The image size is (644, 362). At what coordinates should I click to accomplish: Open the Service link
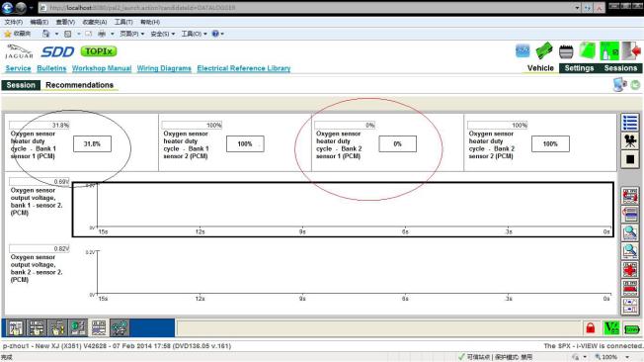[x=18, y=68]
